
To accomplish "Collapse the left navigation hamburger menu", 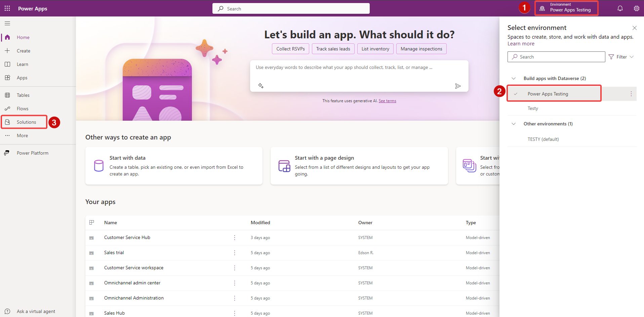I will point(7,24).
